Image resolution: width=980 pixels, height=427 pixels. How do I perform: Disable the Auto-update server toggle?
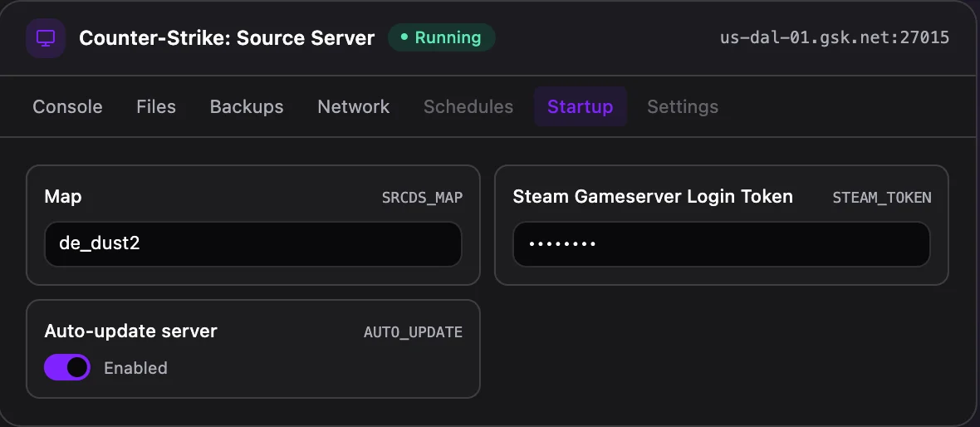[67, 368]
